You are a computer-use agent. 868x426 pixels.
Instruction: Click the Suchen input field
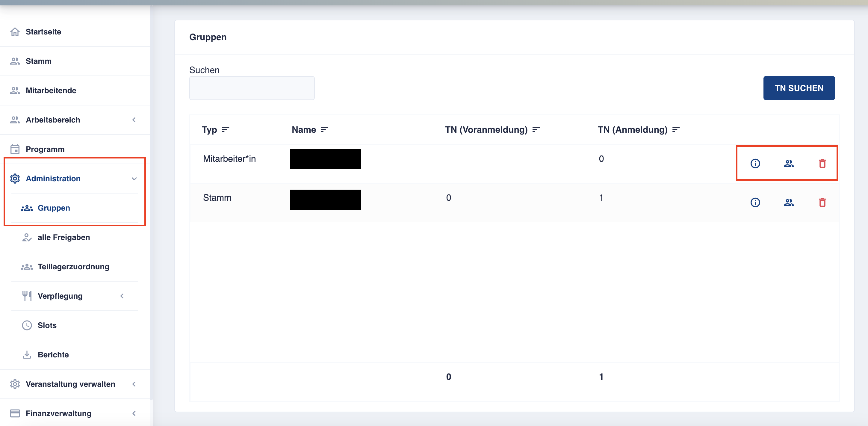click(x=252, y=88)
